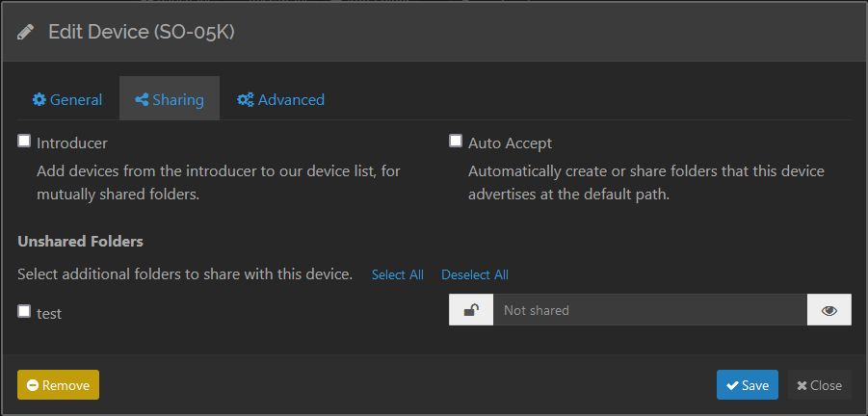Click the minus-circle icon on the Remove button

[33, 385]
